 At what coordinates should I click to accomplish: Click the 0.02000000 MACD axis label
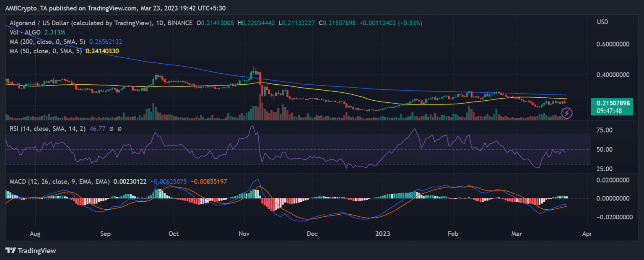pyautogui.click(x=613, y=180)
